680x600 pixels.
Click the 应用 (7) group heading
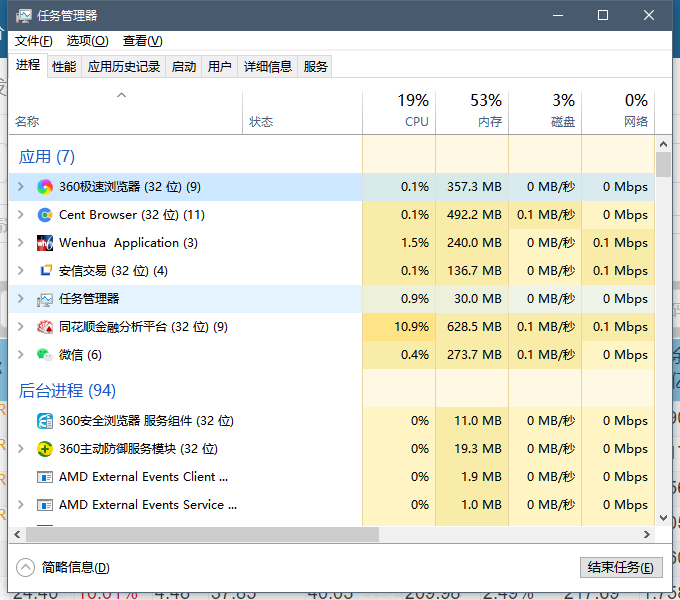pos(47,157)
